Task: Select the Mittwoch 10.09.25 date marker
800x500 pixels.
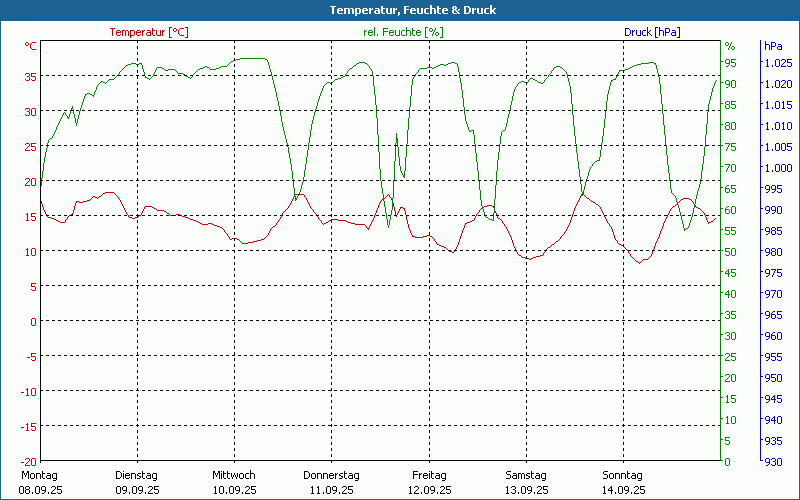Action: click(234, 482)
